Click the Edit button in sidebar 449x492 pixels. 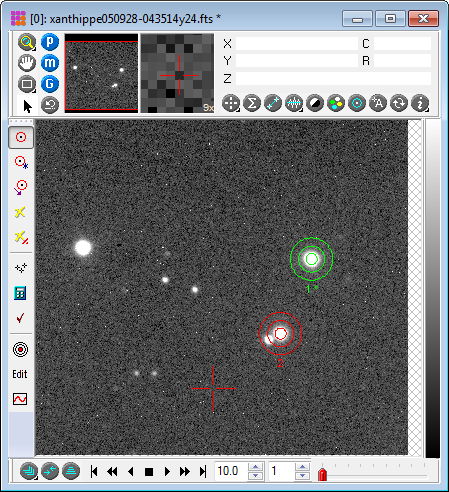pyautogui.click(x=20, y=374)
